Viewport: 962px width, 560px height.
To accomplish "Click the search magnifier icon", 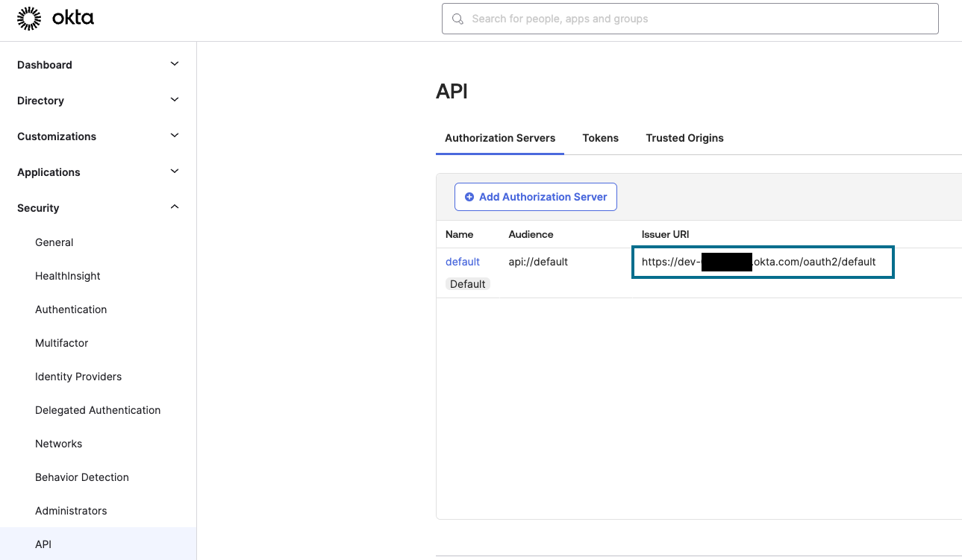I will point(458,19).
